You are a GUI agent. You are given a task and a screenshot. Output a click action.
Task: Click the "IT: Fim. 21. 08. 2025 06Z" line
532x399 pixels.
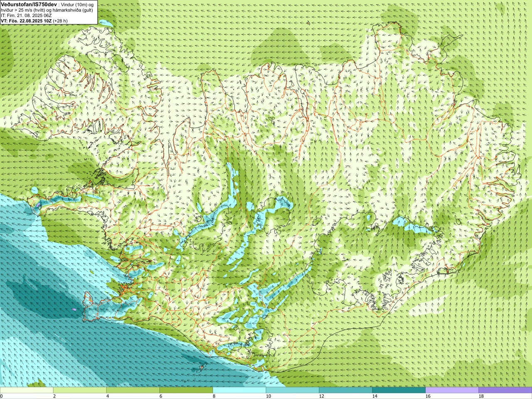tap(26, 15)
